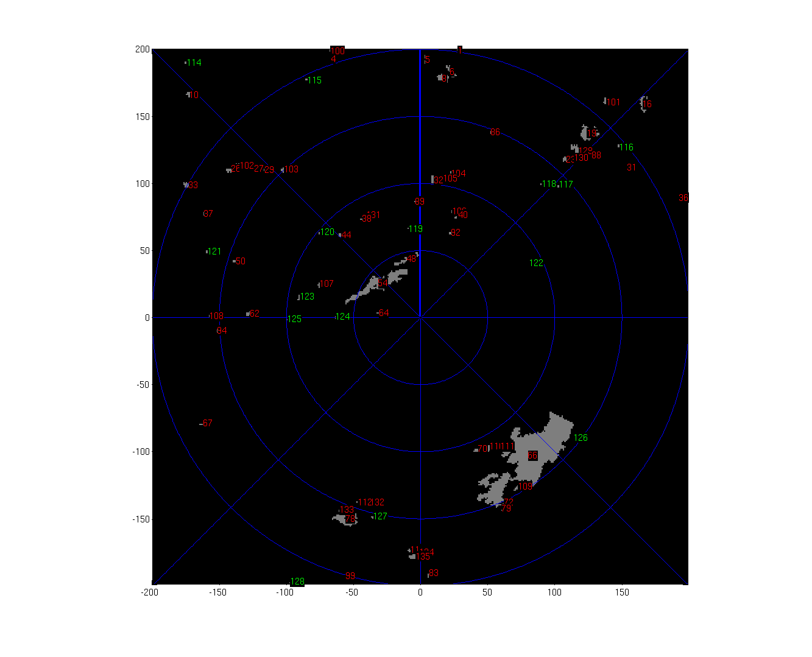Screen dimensions: 812x657
Task: Click the x-axis tick label 0
Action: (x=420, y=592)
